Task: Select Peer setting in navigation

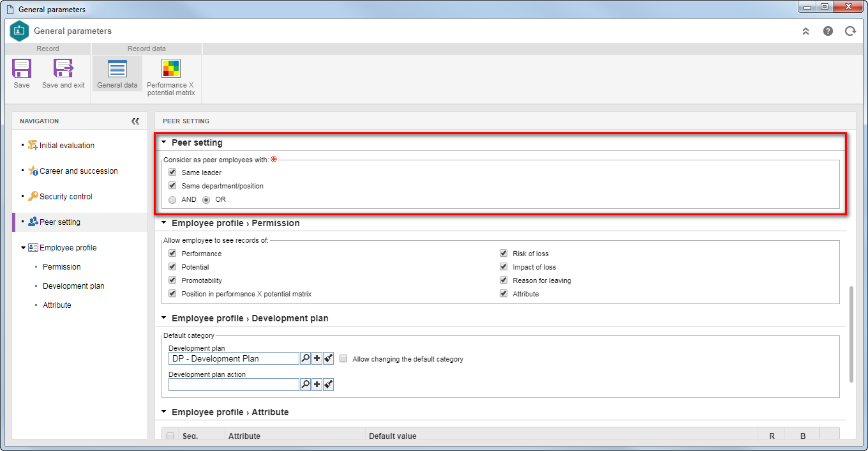Action: pos(60,222)
